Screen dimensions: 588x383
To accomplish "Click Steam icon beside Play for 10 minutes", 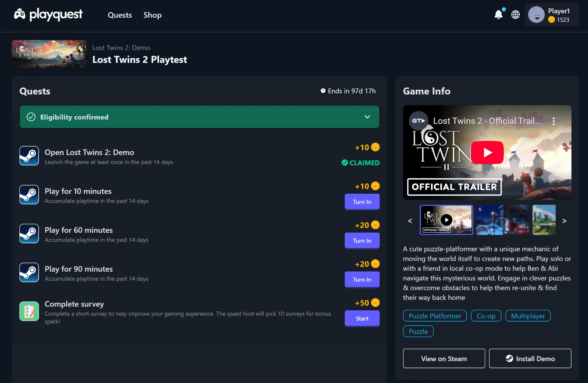I will [x=29, y=195].
